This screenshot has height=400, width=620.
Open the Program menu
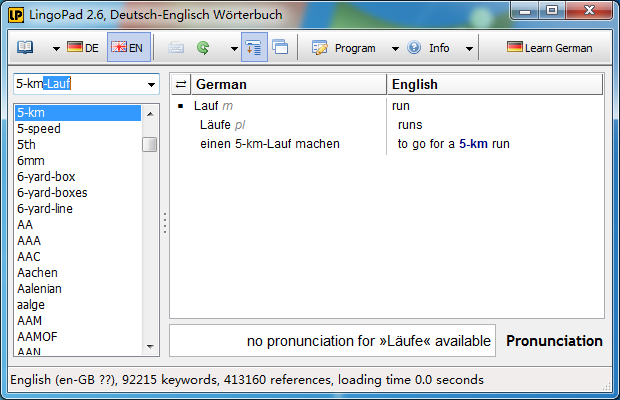[x=355, y=48]
